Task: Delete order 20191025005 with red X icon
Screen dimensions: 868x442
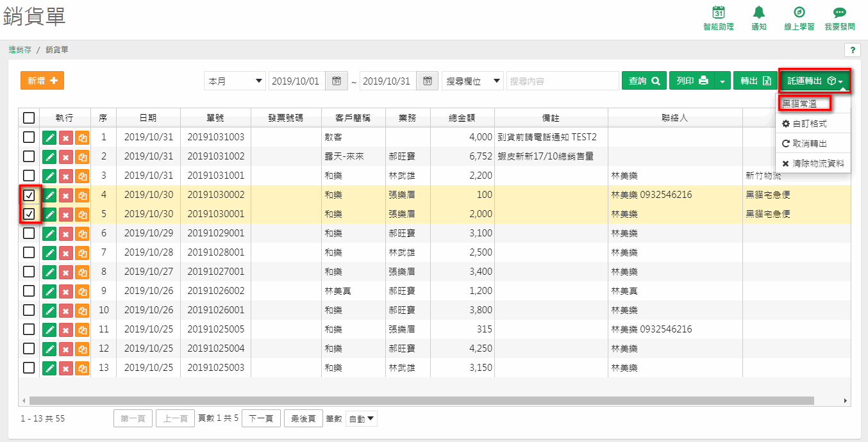Action: (x=65, y=329)
